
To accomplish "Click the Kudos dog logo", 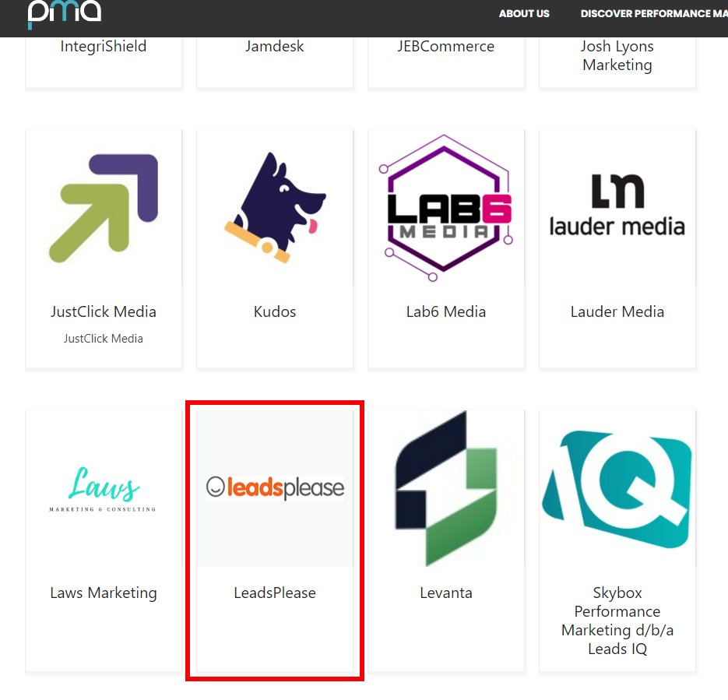I will tap(275, 208).
